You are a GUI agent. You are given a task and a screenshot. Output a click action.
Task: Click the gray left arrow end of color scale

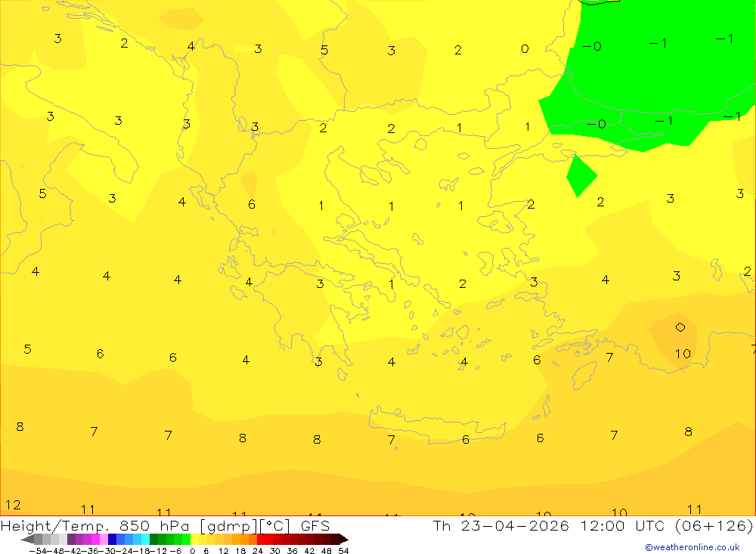pos(27,539)
